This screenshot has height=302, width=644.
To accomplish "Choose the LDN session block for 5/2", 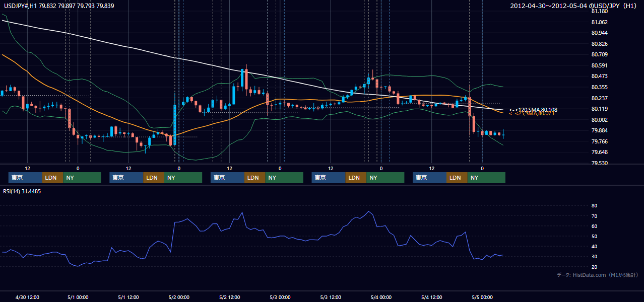I will (254, 178).
